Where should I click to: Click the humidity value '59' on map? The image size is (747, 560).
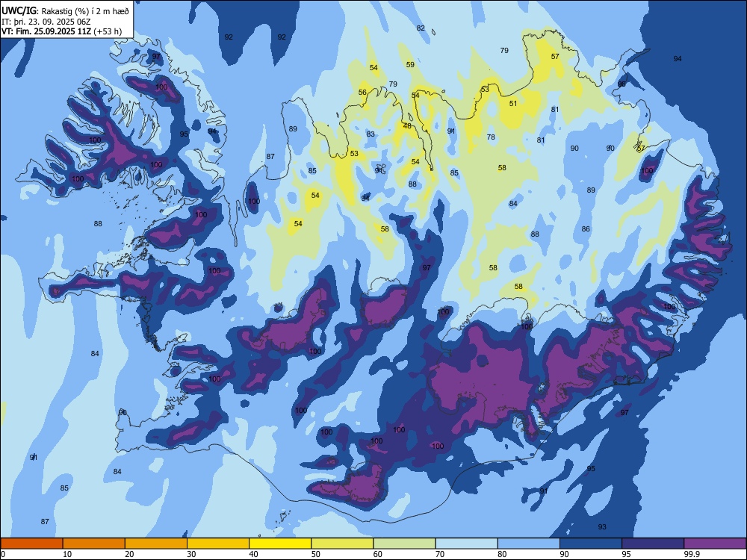click(410, 64)
